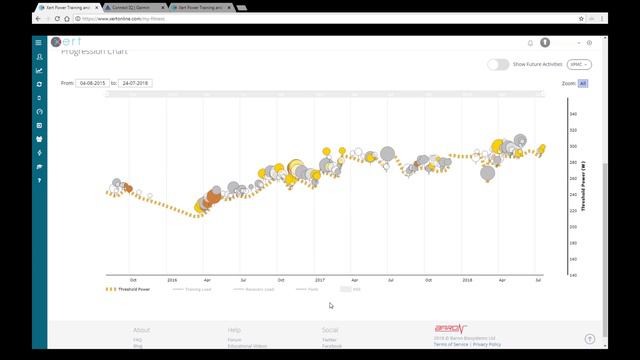Click the lightning bolt sidebar icon
This screenshot has height=360, width=640.
(x=39, y=153)
